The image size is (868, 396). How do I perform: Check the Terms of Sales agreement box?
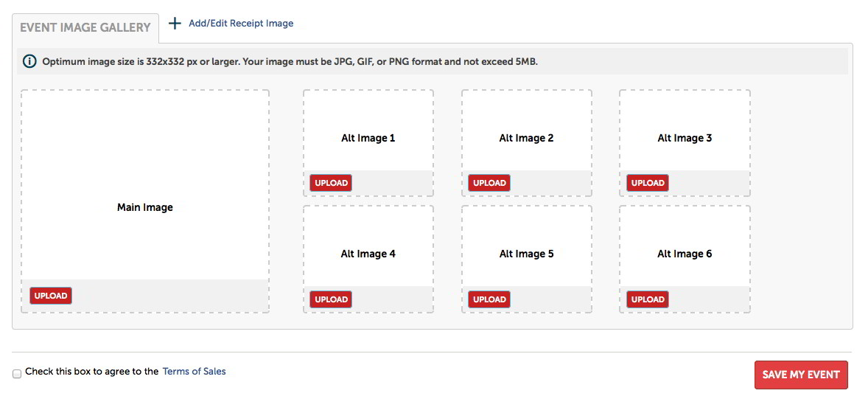pos(17,373)
